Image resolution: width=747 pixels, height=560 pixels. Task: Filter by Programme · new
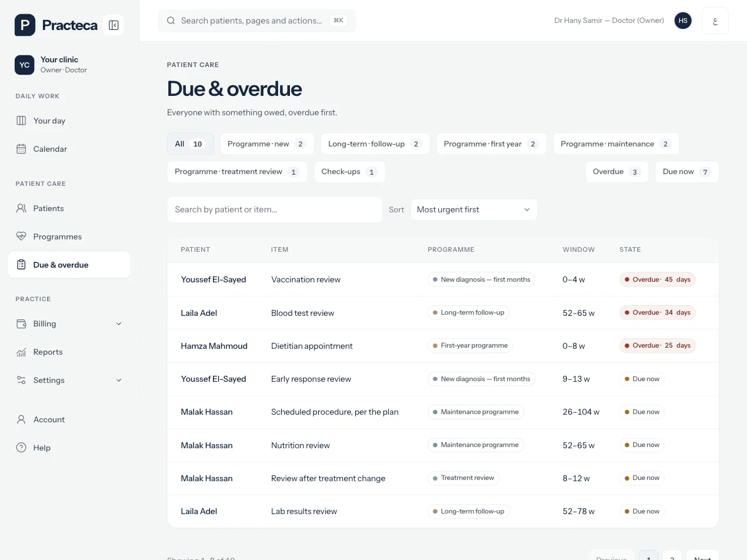267,144
